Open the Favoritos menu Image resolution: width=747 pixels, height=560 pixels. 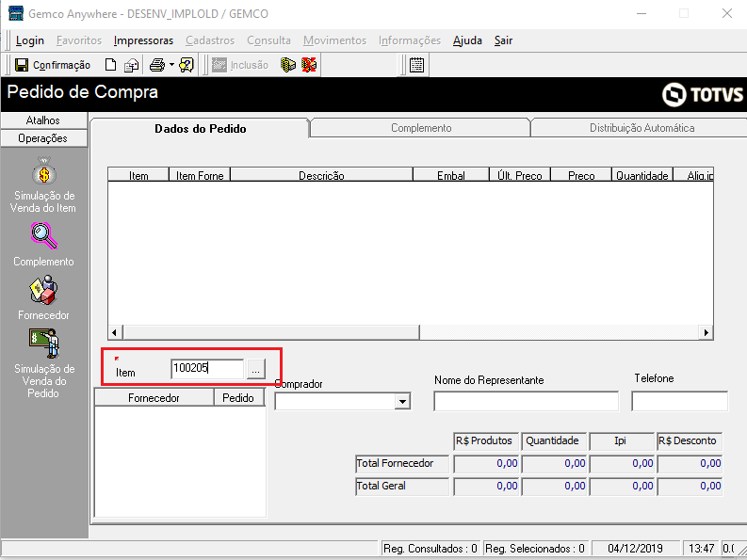pos(79,40)
